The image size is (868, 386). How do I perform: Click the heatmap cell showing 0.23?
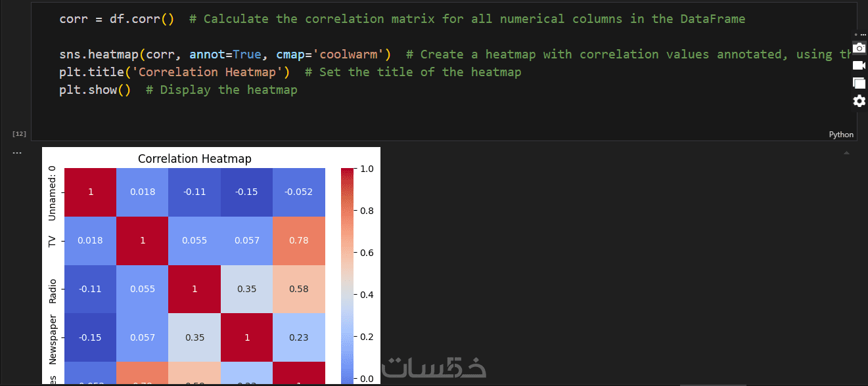coord(299,337)
